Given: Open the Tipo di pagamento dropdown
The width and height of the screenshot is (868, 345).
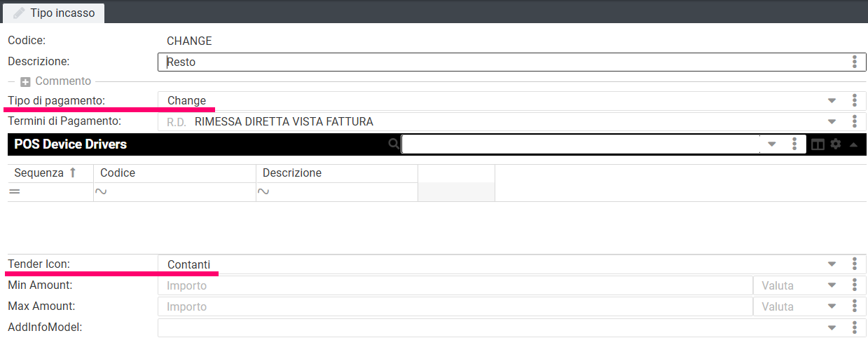Looking at the screenshot, I should tap(832, 101).
